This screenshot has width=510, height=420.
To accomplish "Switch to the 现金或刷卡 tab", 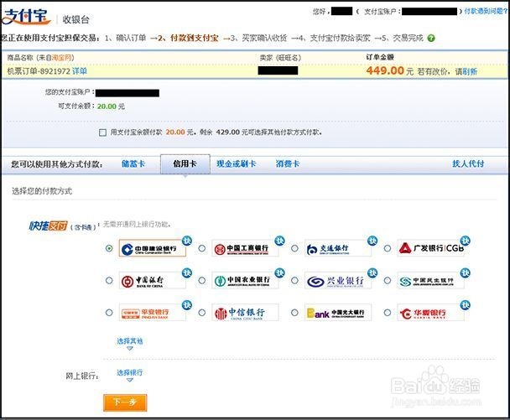I will [x=237, y=163].
